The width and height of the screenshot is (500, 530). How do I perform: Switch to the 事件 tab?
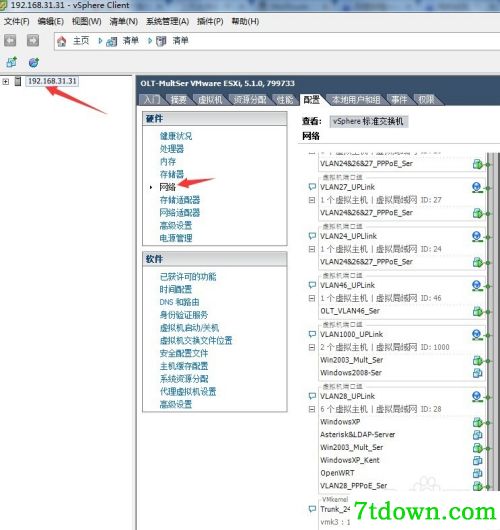tap(399, 100)
